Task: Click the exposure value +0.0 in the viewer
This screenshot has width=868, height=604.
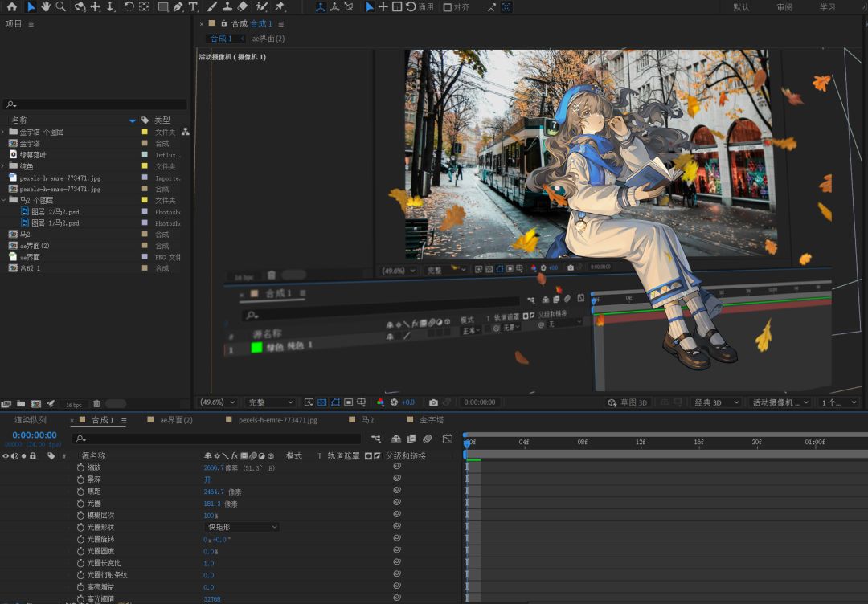Action: click(x=407, y=402)
